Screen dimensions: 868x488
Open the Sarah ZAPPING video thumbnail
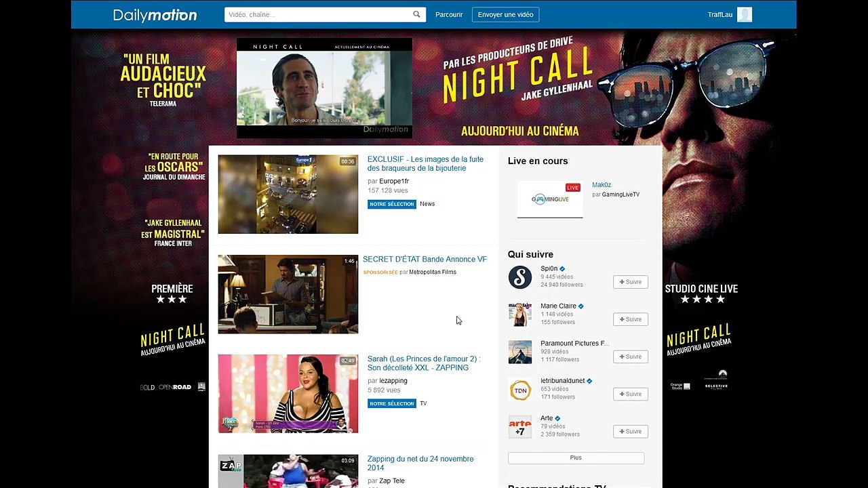[288, 394]
